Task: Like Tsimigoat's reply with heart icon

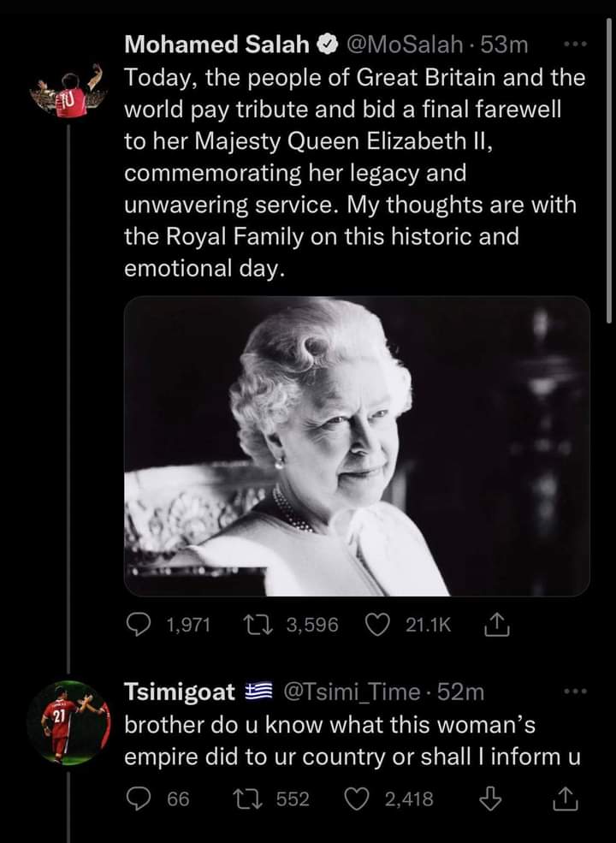Action: pyautogui.click(x=358, y=799)
